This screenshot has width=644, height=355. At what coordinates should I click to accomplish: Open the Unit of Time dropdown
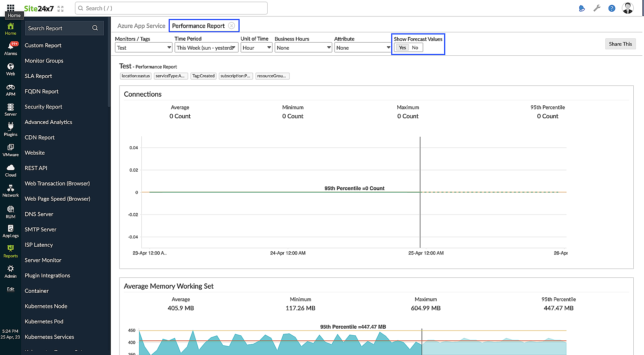(x=256, y=47)
